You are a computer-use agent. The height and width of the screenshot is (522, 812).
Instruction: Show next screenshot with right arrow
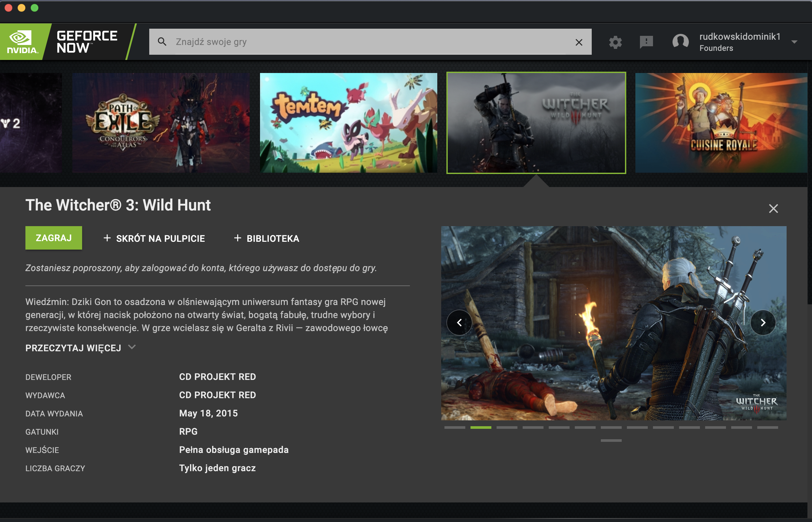(x=763, y=322)
